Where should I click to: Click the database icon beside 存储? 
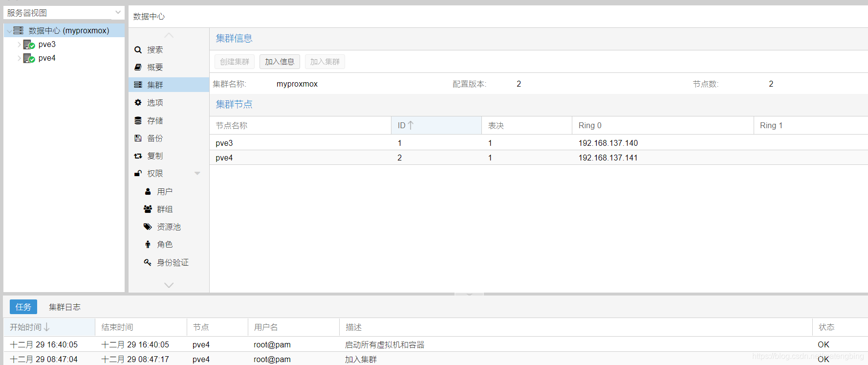(138, 120)
